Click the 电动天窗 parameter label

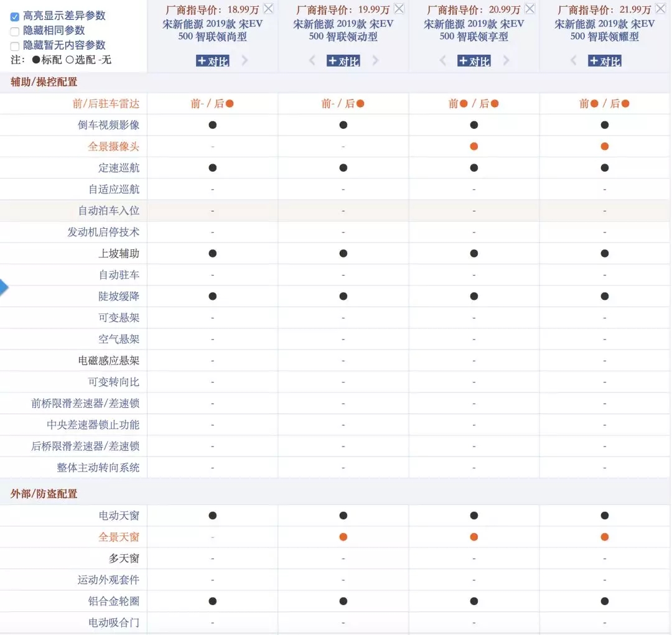pyautogui.click(x=119, y=516)
